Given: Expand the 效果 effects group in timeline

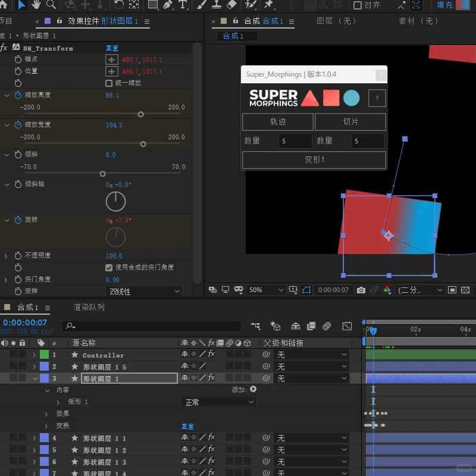Looking at the screenshot, I should click(x=46, y=414).
